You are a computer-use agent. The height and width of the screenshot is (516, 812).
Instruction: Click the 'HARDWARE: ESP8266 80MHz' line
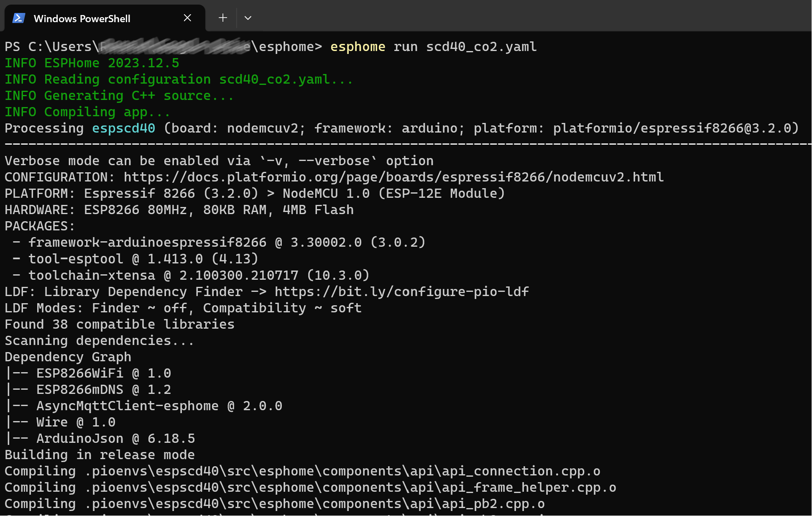pos(179,210)
